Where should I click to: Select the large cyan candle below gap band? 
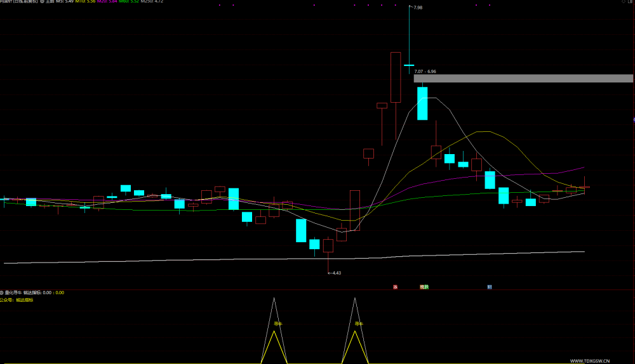(x=422, y=103)
